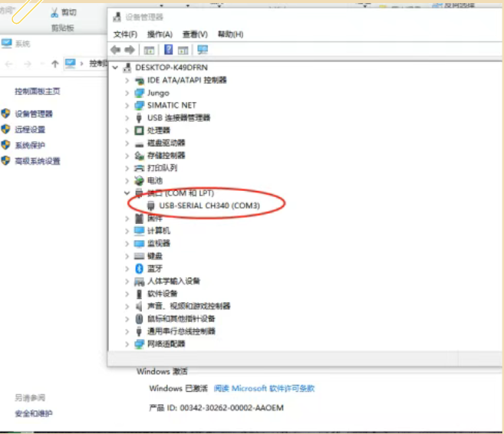The image size is (504, 434).
Task: Select the DESKTOP-K49DFRN computer name
Action: 171,67
